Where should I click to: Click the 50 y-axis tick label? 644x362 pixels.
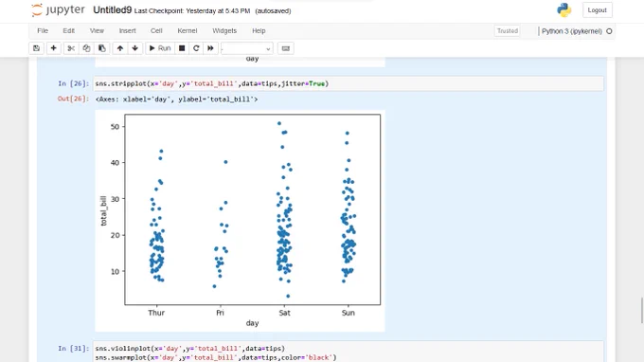click(x=115, y=127)
